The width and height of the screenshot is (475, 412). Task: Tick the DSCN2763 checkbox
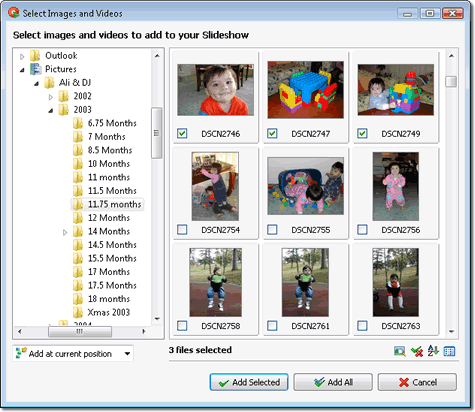(362, 325)
